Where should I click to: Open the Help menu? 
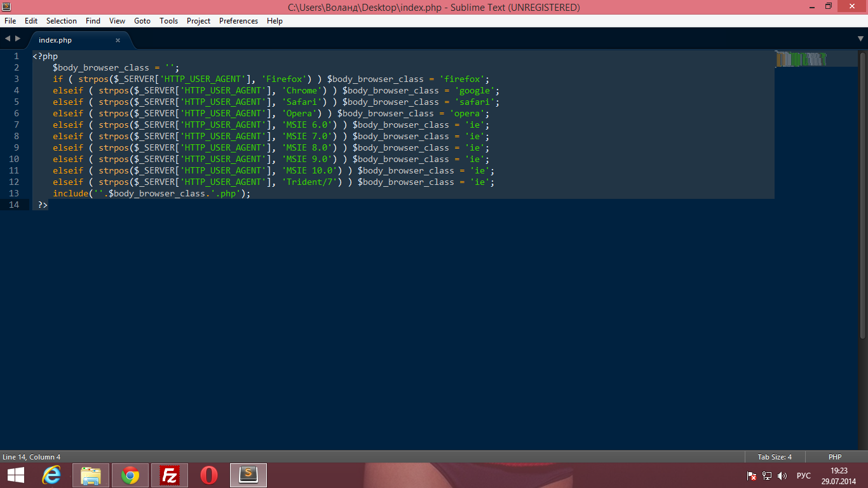(x=275, y=21)
